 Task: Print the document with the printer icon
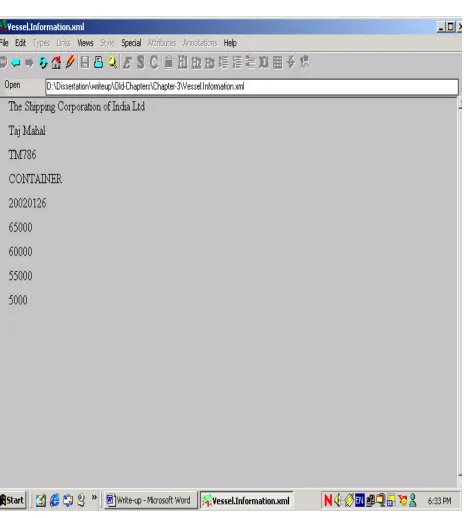[x=98, y=62]
